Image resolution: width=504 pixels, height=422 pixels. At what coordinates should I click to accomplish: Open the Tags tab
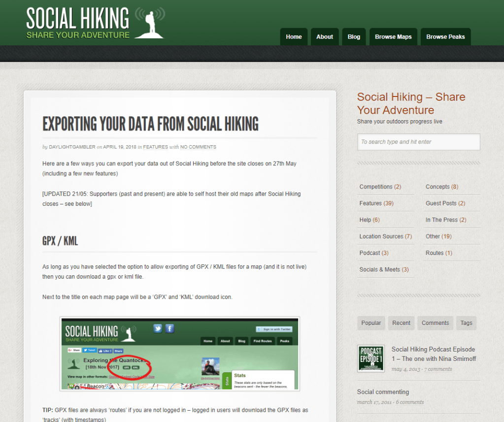click(466, 323)
